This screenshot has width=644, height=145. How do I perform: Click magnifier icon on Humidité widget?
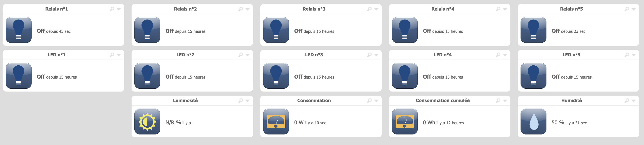(627, 100)
